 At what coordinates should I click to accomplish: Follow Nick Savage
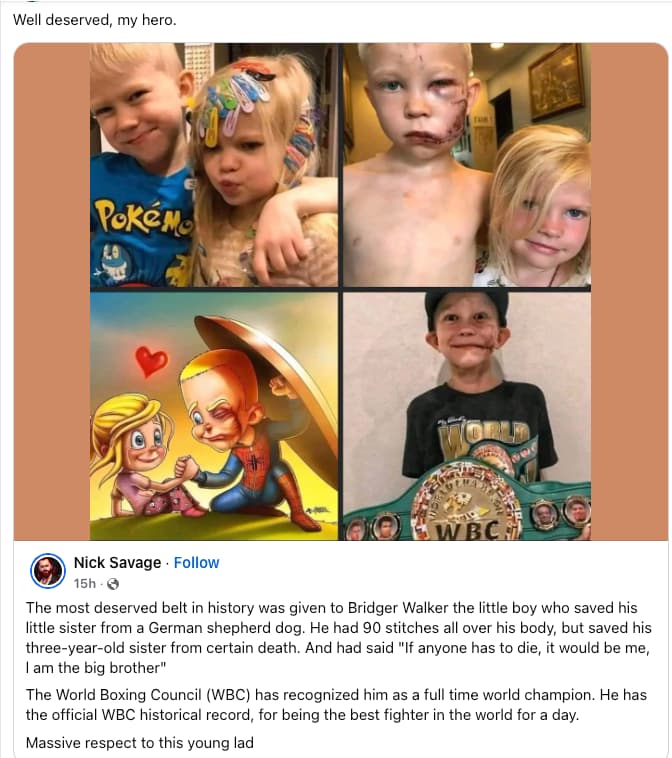196,563
